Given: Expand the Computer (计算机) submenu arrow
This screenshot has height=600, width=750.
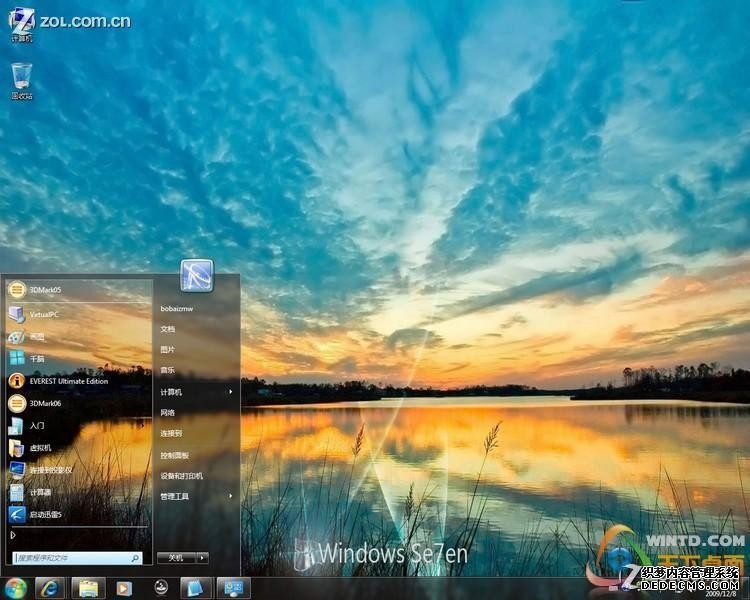Looking at the screenshot, I should click(231, 392).
